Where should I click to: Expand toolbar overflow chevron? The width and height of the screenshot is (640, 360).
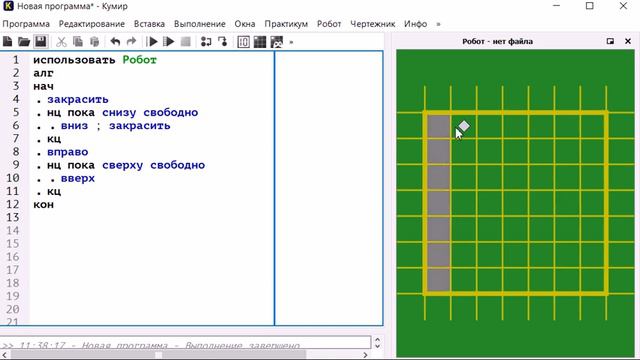(x=291, y=42)
